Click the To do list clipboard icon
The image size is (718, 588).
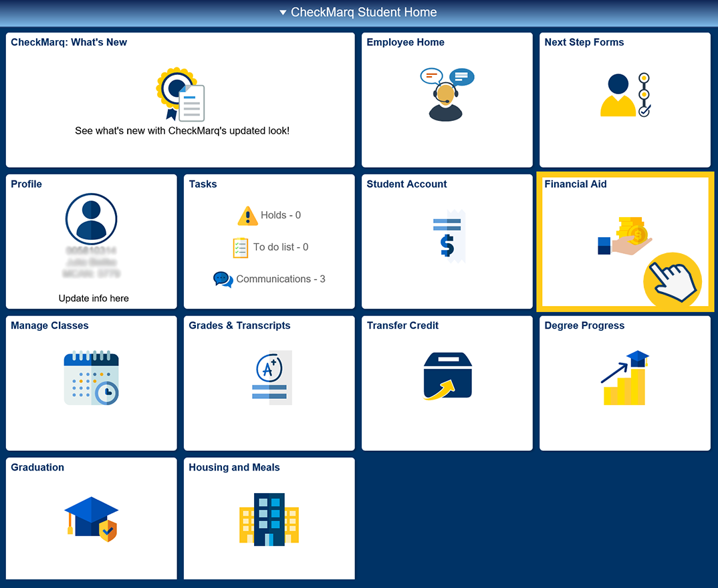(240, 247)
